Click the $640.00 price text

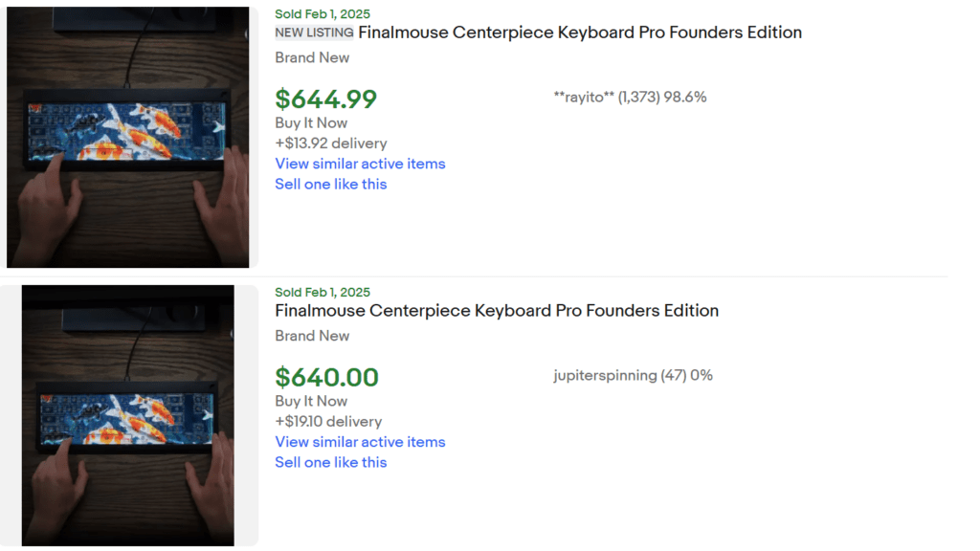click(326, 378)
